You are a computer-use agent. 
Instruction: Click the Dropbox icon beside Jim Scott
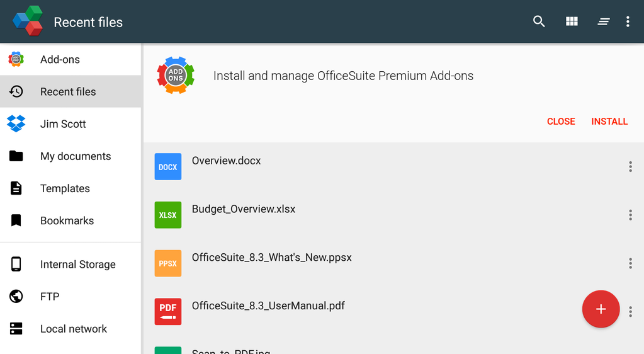click(16, 123)
